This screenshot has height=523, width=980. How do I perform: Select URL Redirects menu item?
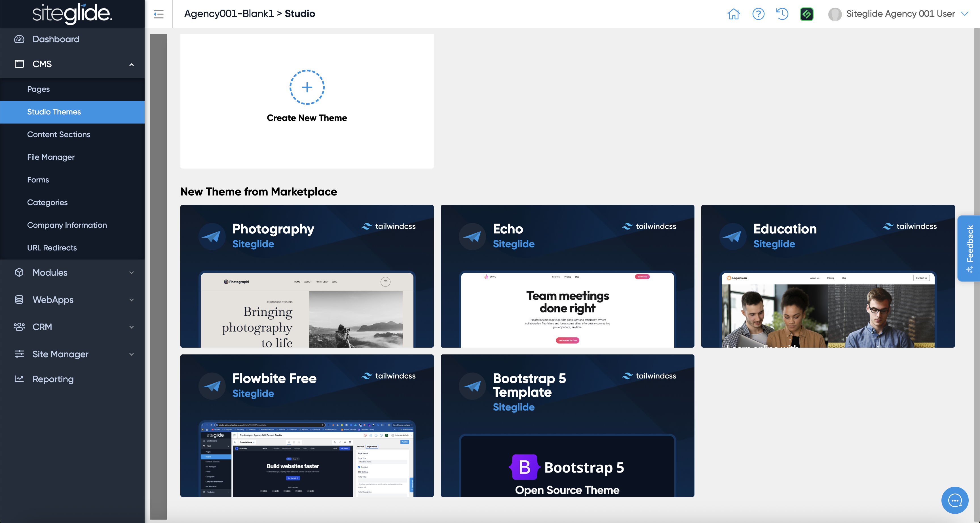click(x=52, y=248)
